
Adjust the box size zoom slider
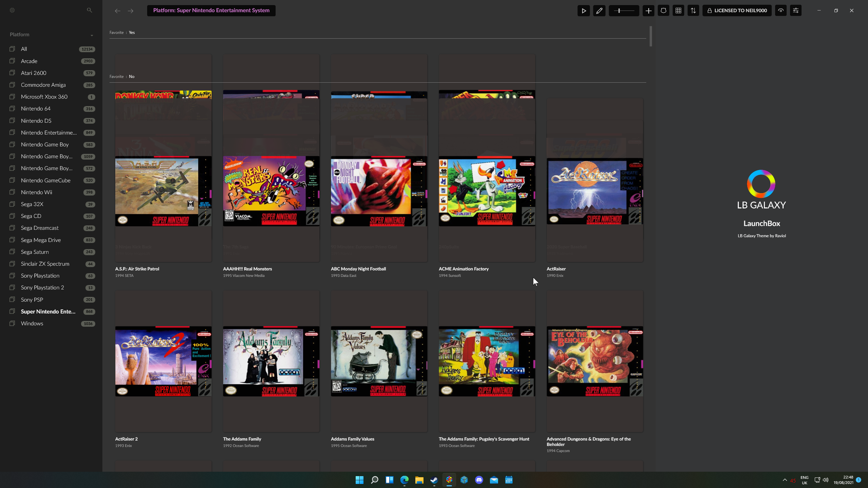[x=624, y=11]
